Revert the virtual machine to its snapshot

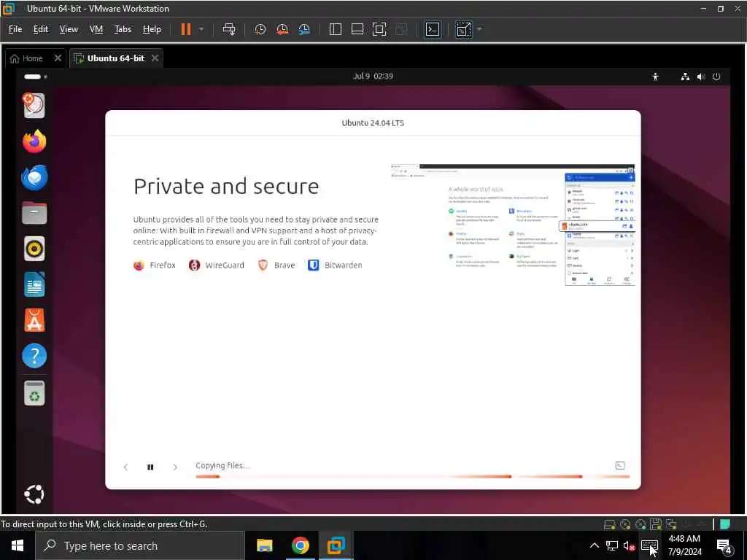[x=282, y=29]
